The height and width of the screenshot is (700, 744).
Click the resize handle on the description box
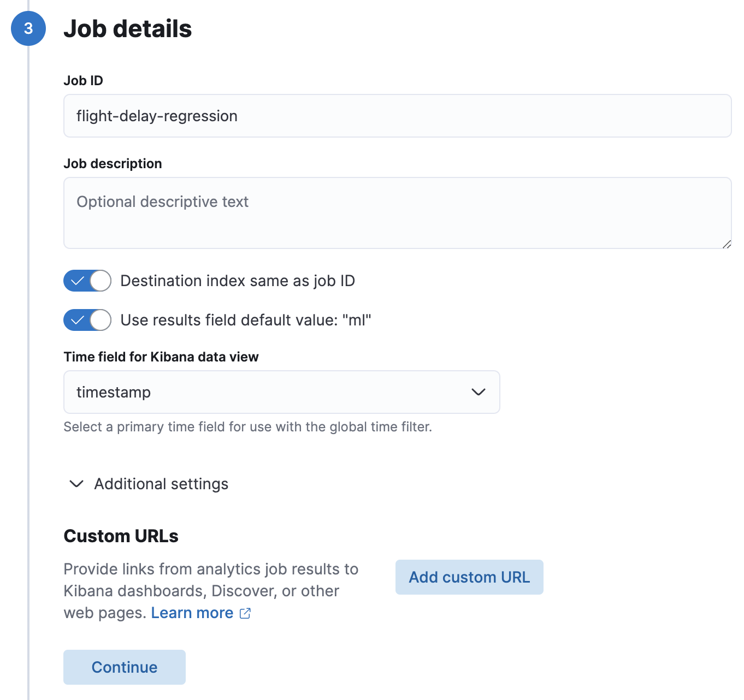pos(727,245)
